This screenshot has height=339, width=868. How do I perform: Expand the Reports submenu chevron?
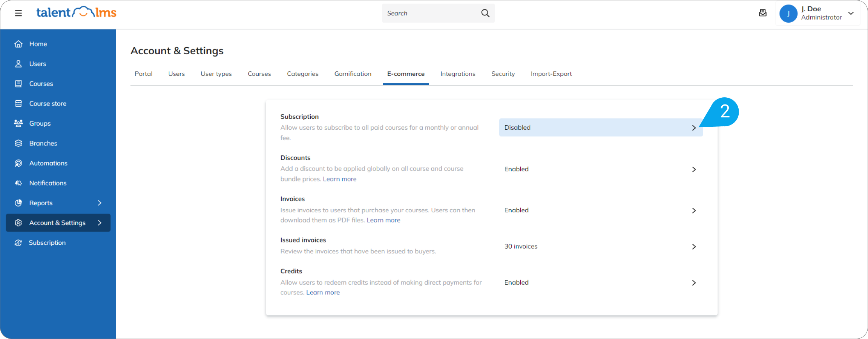(x=100, y=203)
